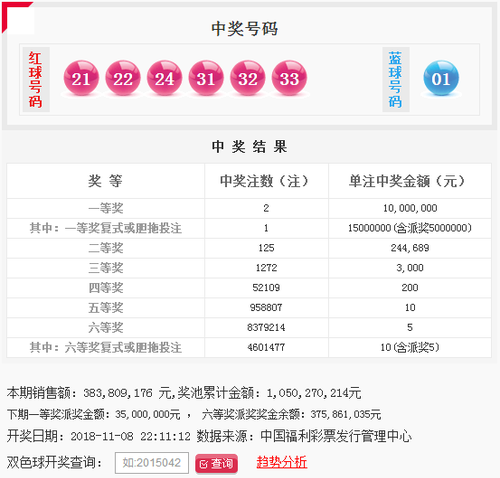Click the 红球号码 label
The height and width of the screenshot is (478, 500).
[x=36, y=79]
